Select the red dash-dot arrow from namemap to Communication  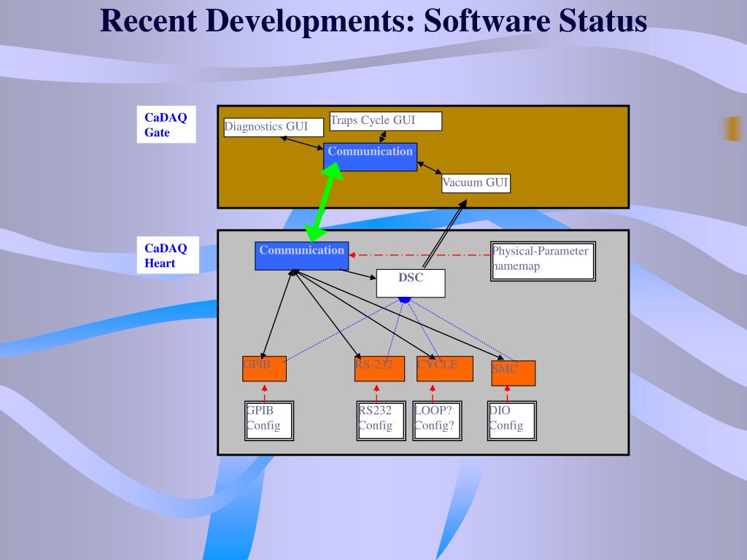point(419,255)
